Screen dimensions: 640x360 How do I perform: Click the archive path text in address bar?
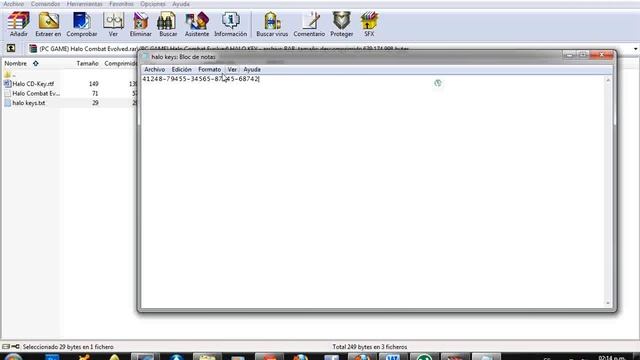(x=224, y=49)
